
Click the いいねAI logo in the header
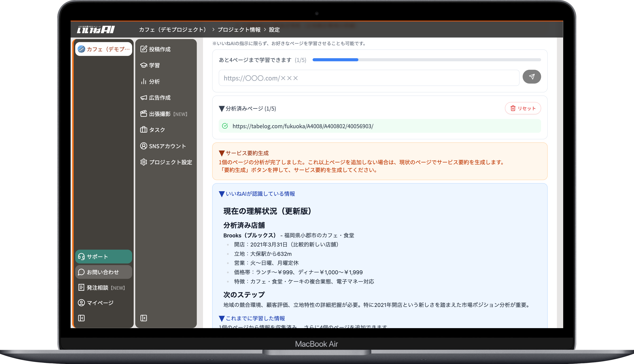coord(96,30)
